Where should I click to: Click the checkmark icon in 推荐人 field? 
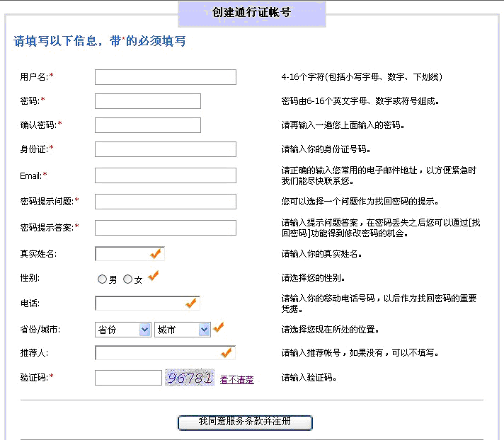pos(227,352)
